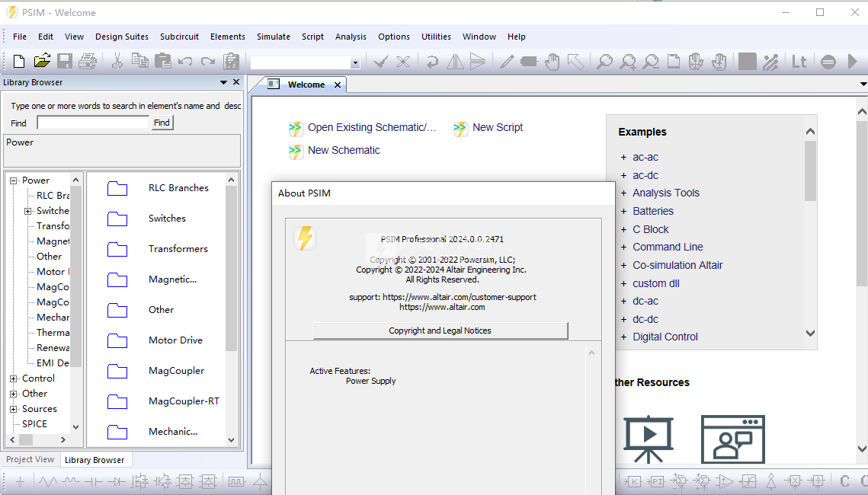Insert the proportional K gain block
This screenshot has height=495, width=868.
633,482
